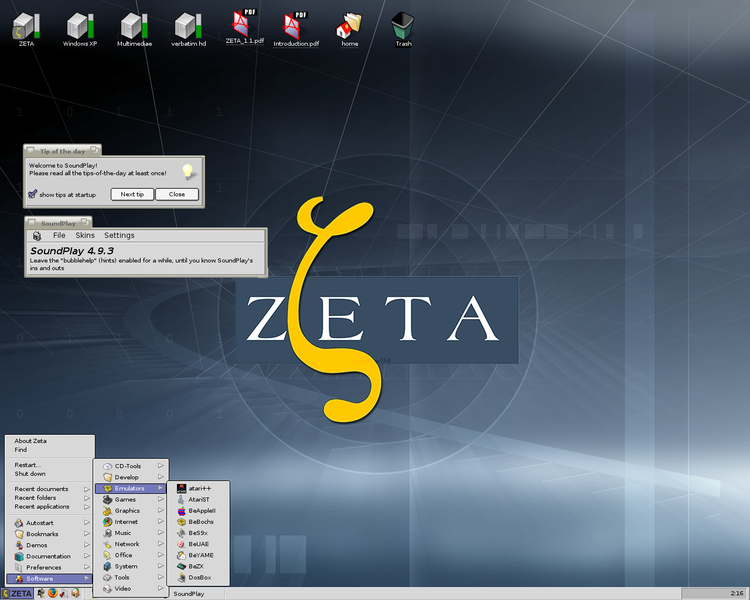Click the Next tip button
750x600 pixels.
coord(132,194)
